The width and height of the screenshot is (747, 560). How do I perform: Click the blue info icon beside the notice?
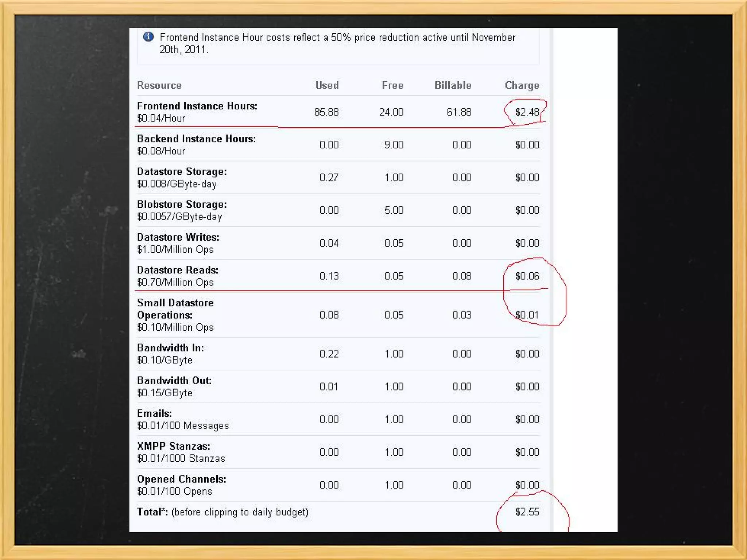coord(148,37)
